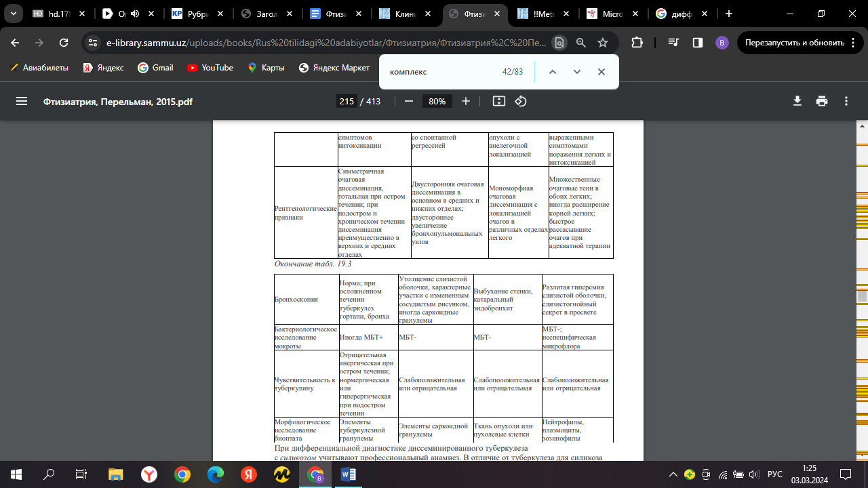This screenshot has height=488, width=868.
Task: Open the Карты bookmark
Action: pyautogui.click(x=266, y=68)
